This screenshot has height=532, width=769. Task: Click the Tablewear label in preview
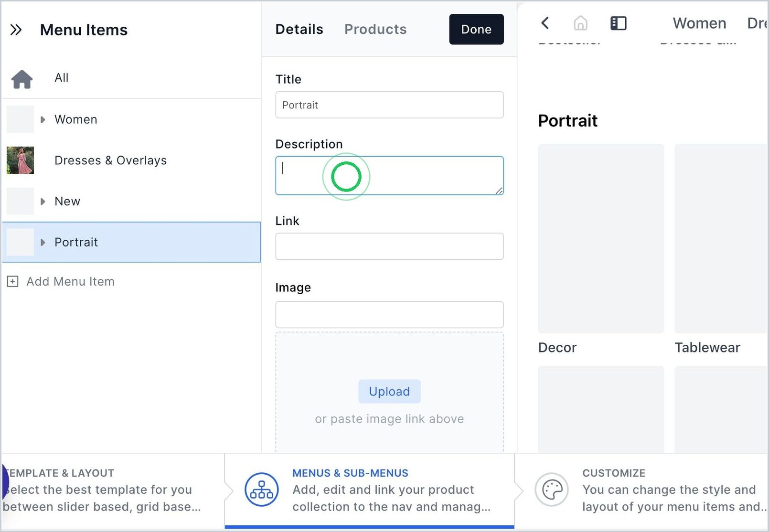pyautogui.click(x=707, y=348)
